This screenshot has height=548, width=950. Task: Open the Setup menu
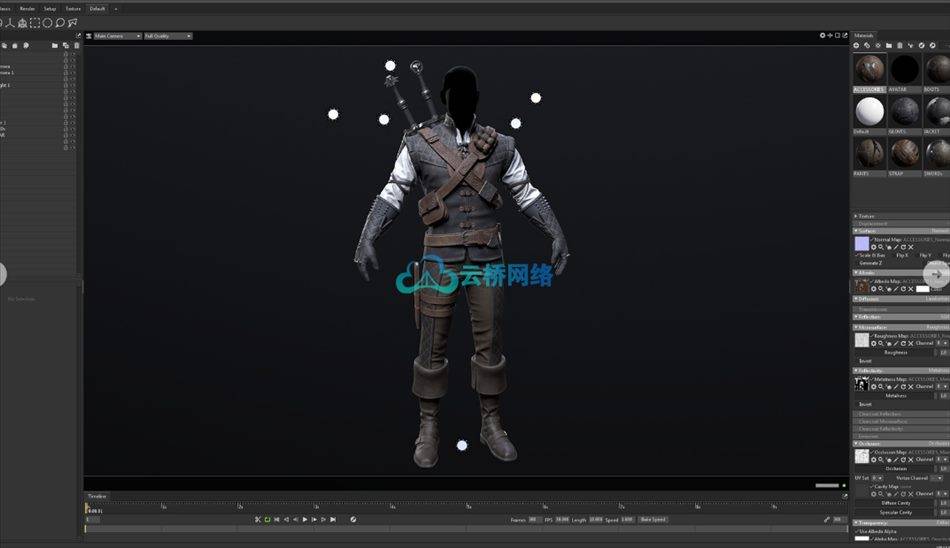pos(50,8)
